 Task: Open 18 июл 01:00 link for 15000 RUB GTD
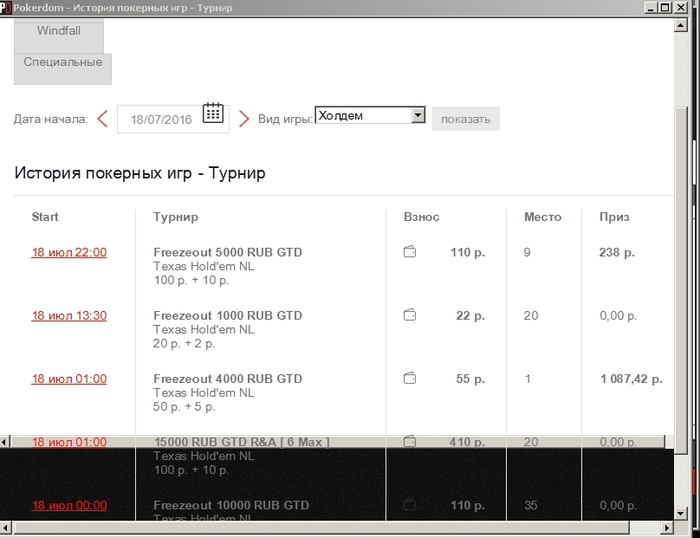[x=69, y=442]
